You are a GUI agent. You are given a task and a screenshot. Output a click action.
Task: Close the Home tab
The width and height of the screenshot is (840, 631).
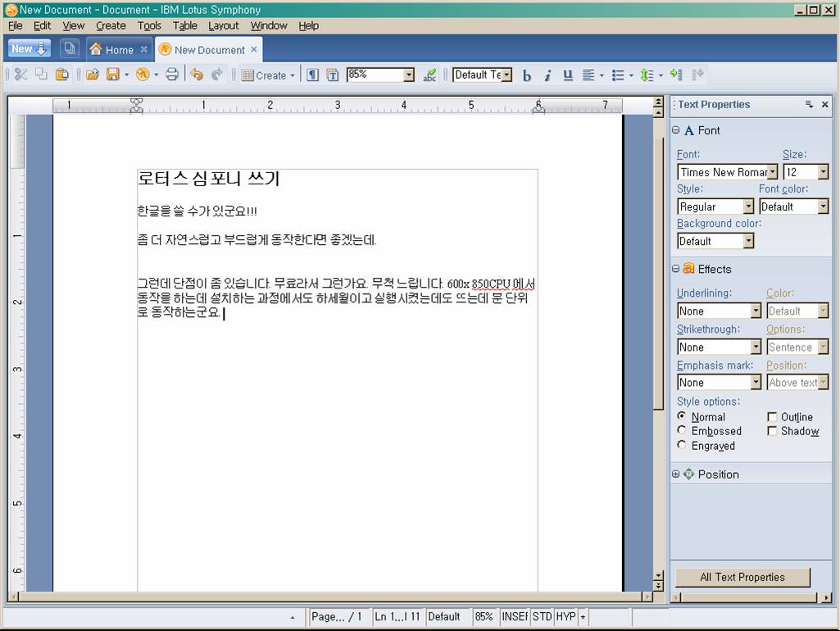click(x=143, y=49)
